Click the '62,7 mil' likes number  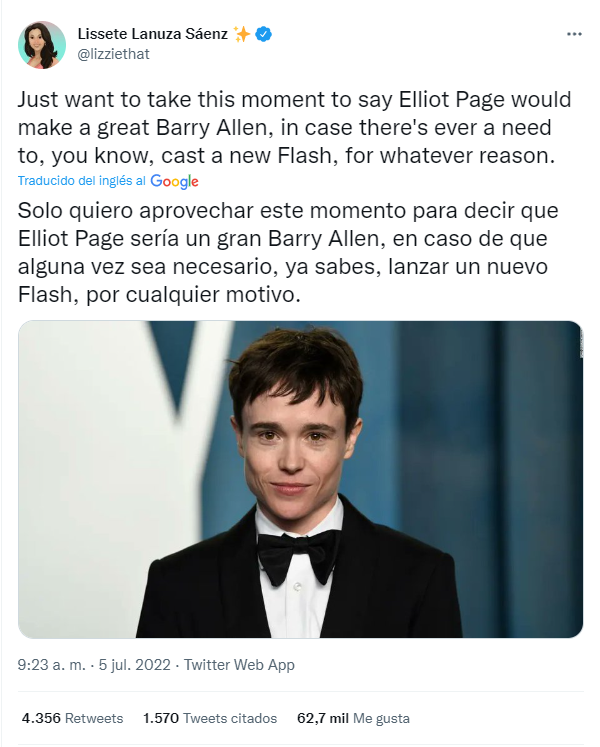point(323,718)
